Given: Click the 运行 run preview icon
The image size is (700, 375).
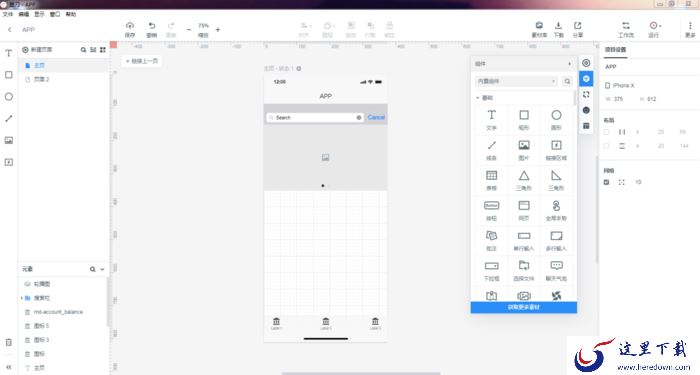Looking at the screenshot, I should pyautogui.click(x=653, y=26).
